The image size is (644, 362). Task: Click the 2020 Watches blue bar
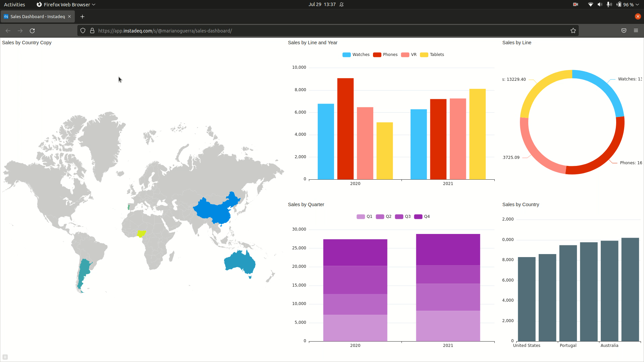click(x=326, y=141)
